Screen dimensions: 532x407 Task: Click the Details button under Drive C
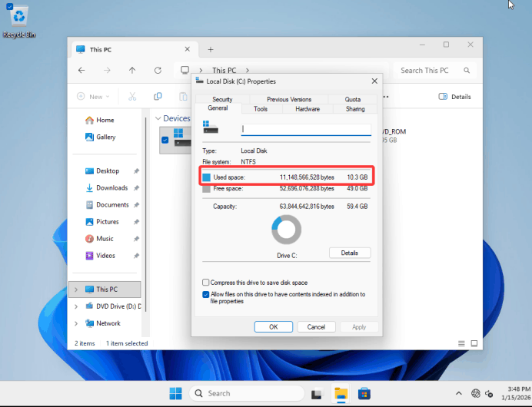(350, 253)
